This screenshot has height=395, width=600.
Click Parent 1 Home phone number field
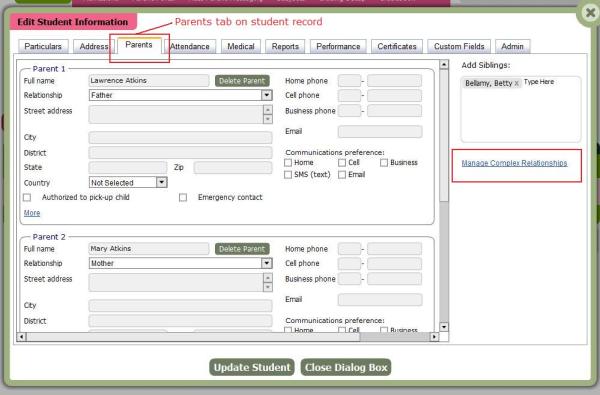(x=394, y=81)
